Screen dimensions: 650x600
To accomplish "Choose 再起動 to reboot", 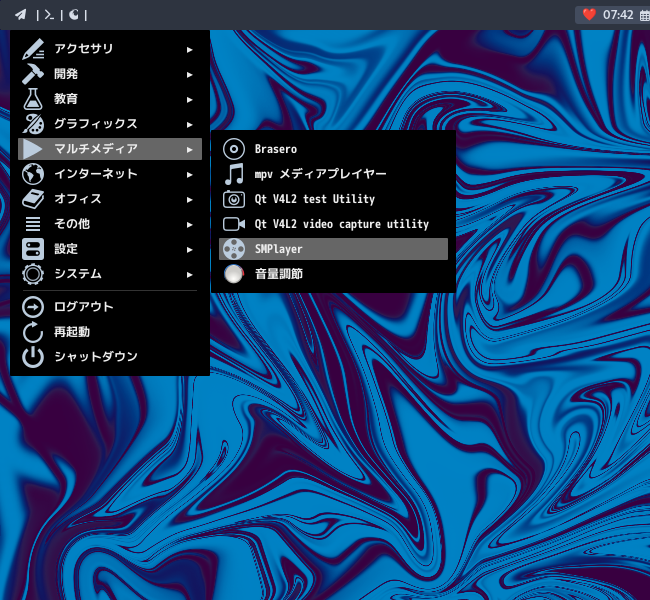I will click(x=110, y=332).
